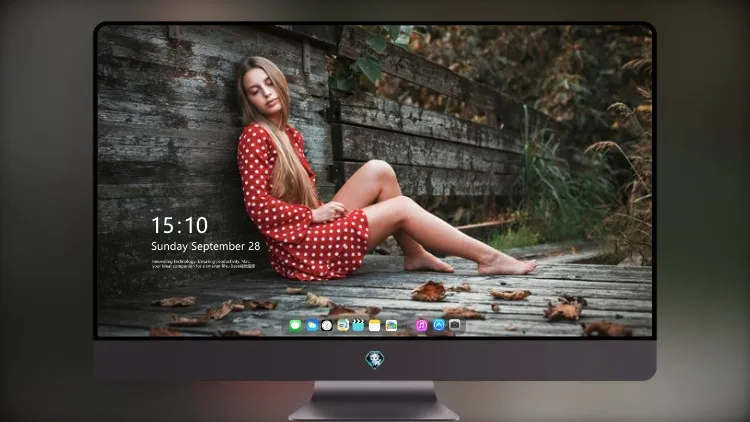This screenshot has width=750, height=422.
Task: Launch the teal clapperboard video app
Action: pyautogui.click(x=358, y=326)
